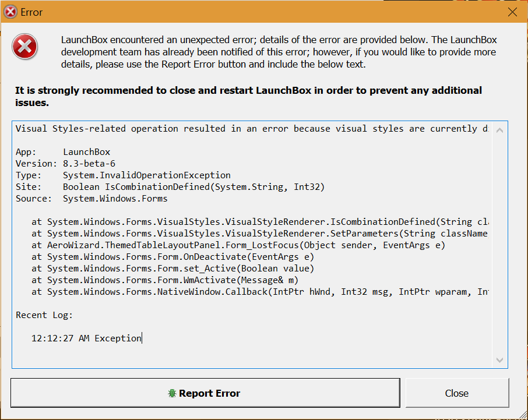Screen dimensions: 528x420
Task: Click the 'Site: Boolean IsCombinationDefined' line
Action: tap(170, 187)
